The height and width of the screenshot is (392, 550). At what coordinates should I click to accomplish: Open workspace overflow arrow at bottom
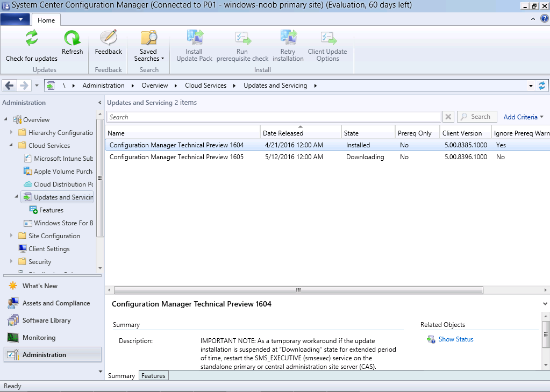pos(101,371)
